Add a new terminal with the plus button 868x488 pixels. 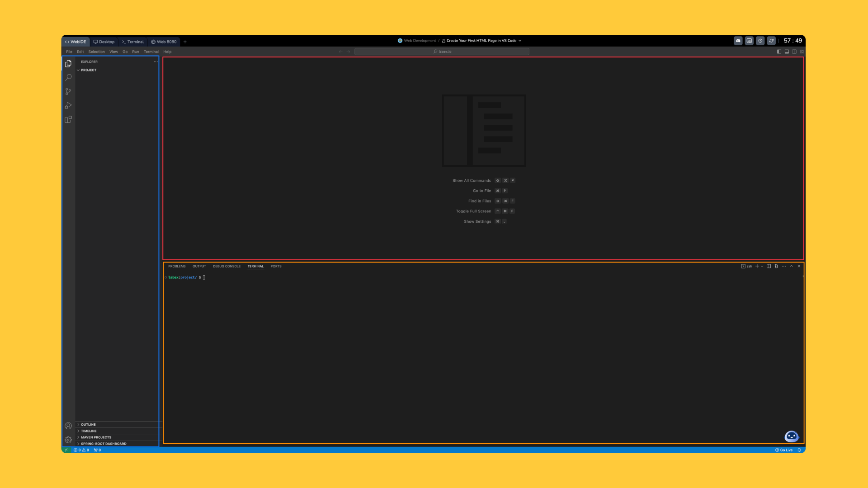[757, 266]
